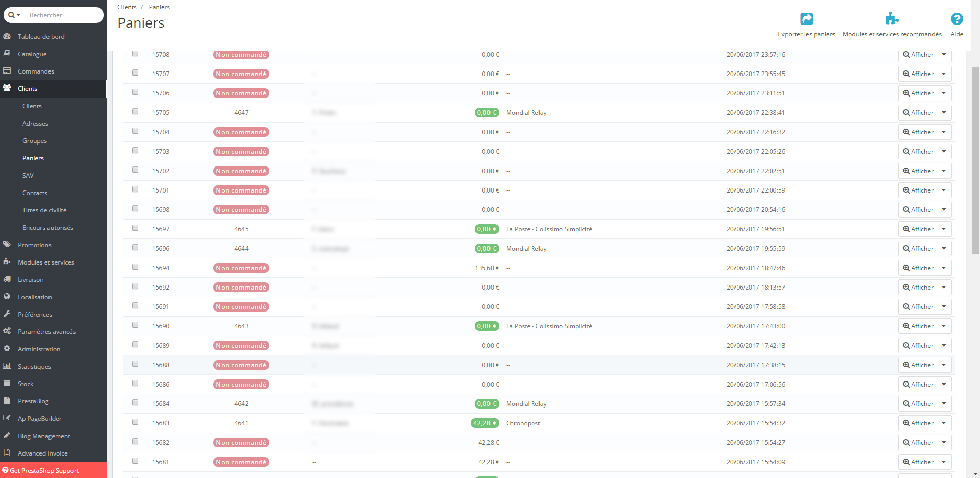Open the dropdown arrow for cart 15704
Viewport: 980px width, 478px height.
pyautogui.click(x=944, y=132)
